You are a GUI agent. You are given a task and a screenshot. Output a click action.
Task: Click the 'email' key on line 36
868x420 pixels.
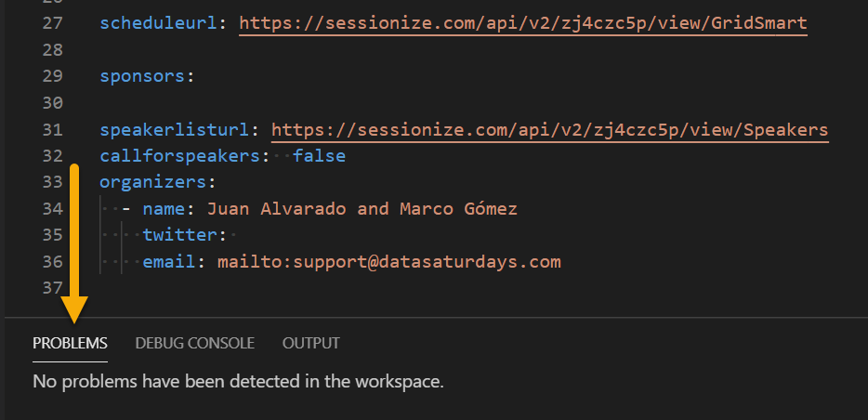[169, 262]
